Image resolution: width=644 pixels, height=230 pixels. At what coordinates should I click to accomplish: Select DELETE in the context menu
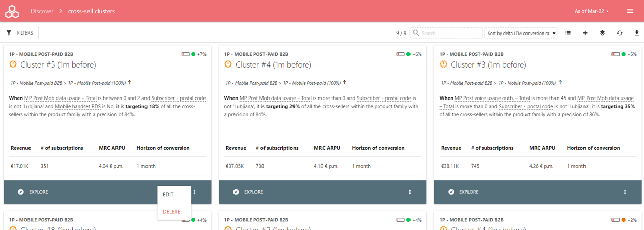[x=171, y=212]
